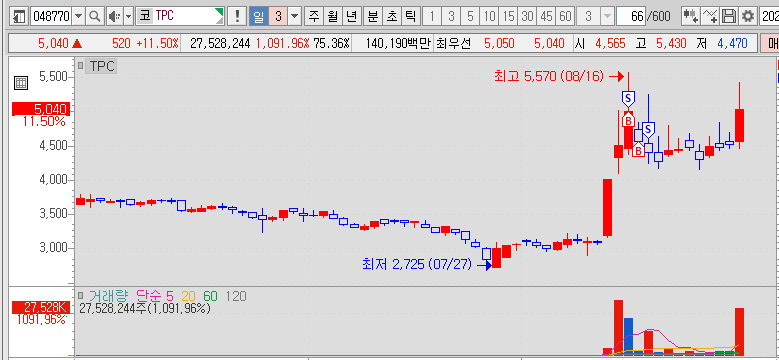Select the daily 일 period toggle

(258, 16)
